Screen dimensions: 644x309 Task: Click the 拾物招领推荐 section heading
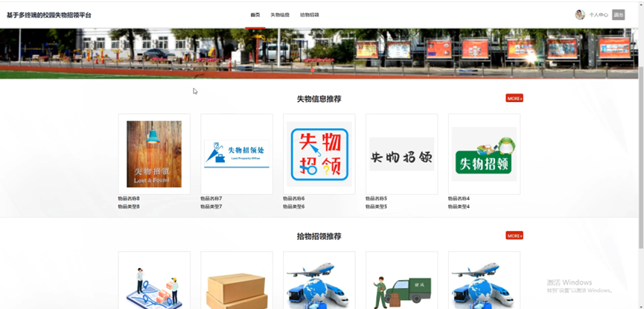319,236
